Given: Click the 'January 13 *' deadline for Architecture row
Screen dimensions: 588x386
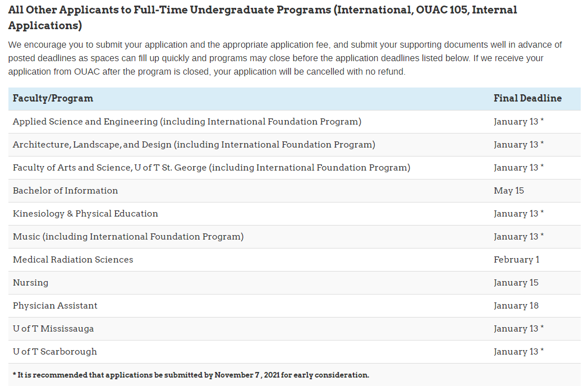Looking at the screenshot, I should point(518,145).
